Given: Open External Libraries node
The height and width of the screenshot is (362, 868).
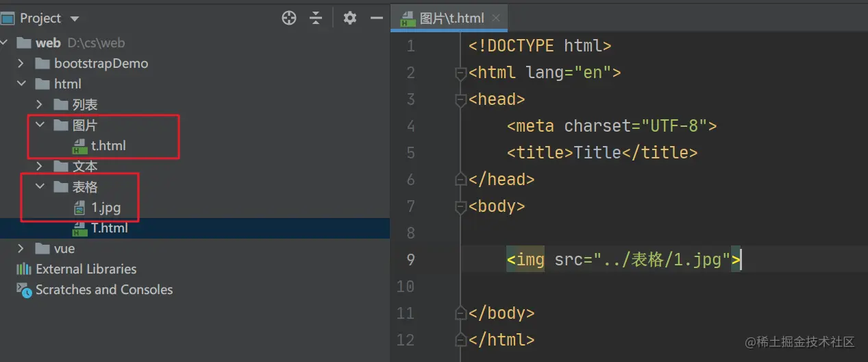Looking at the screenshot, I should (86, 269).
